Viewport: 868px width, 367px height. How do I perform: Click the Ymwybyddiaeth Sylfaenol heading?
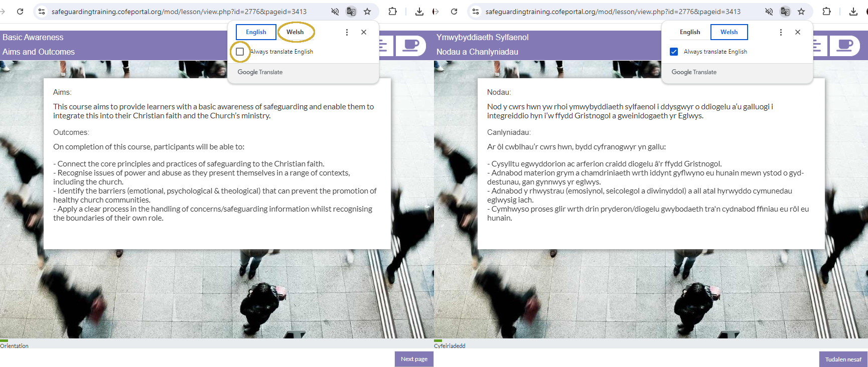click(483, 37)
